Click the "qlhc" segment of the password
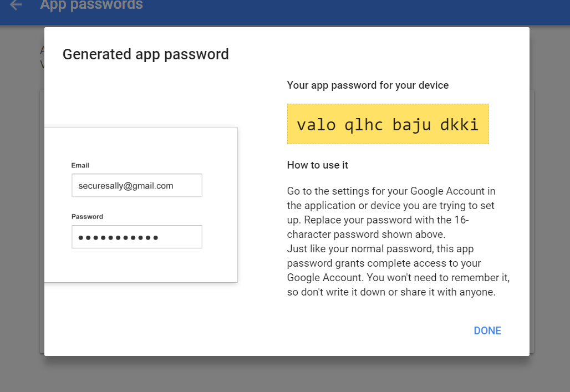The height and width of the screenshot is (392, 570). tap(364, 125)
